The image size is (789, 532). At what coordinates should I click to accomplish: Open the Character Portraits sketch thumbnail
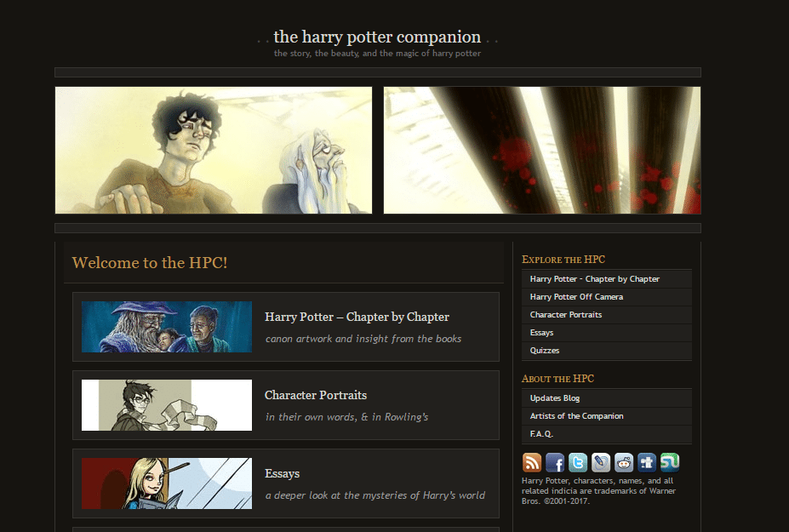(x=167, y=405)
